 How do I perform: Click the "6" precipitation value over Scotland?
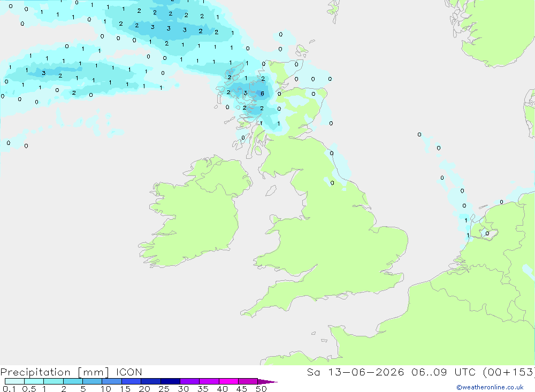coord(262,94)
